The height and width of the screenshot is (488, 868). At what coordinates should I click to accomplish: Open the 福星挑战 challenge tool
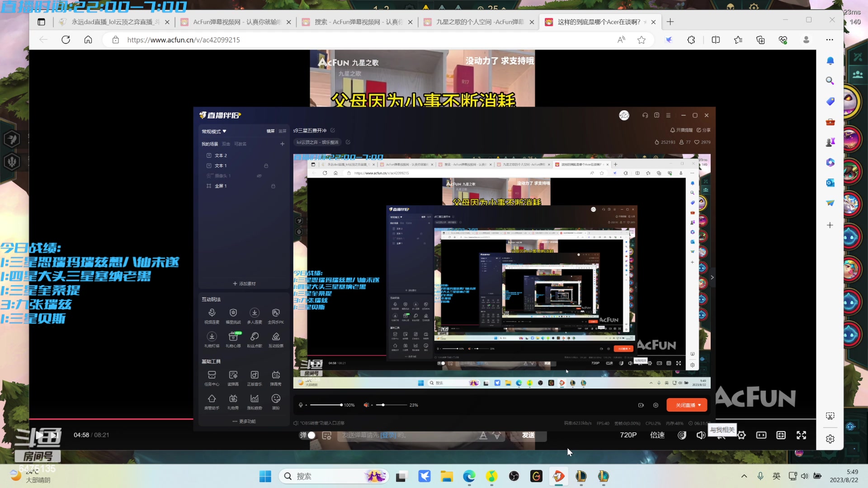point(233,316)
